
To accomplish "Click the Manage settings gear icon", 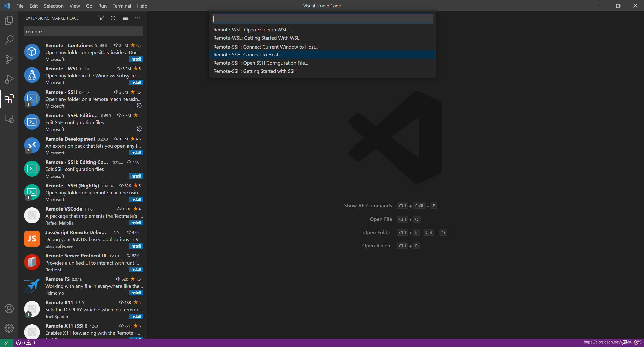I will [9, 328].
